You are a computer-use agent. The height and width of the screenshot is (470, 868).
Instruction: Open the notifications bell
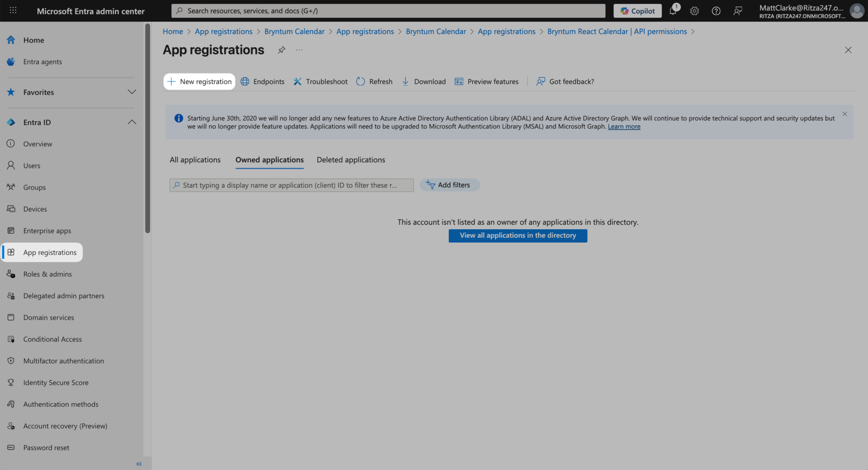click(673, 11)
